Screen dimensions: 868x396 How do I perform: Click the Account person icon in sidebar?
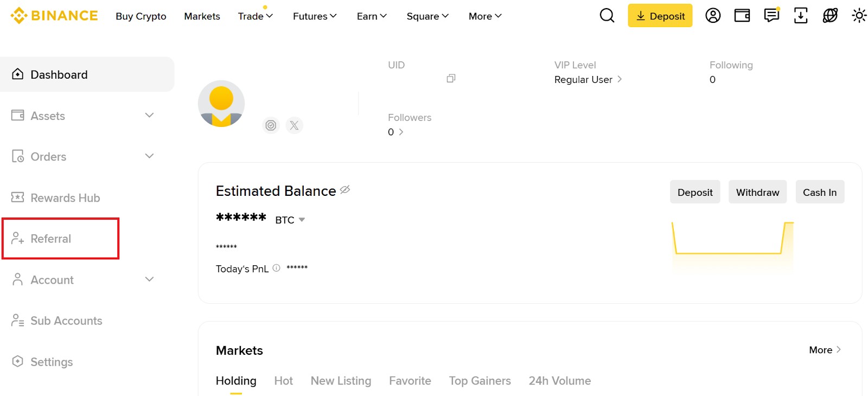coord(18,279)
